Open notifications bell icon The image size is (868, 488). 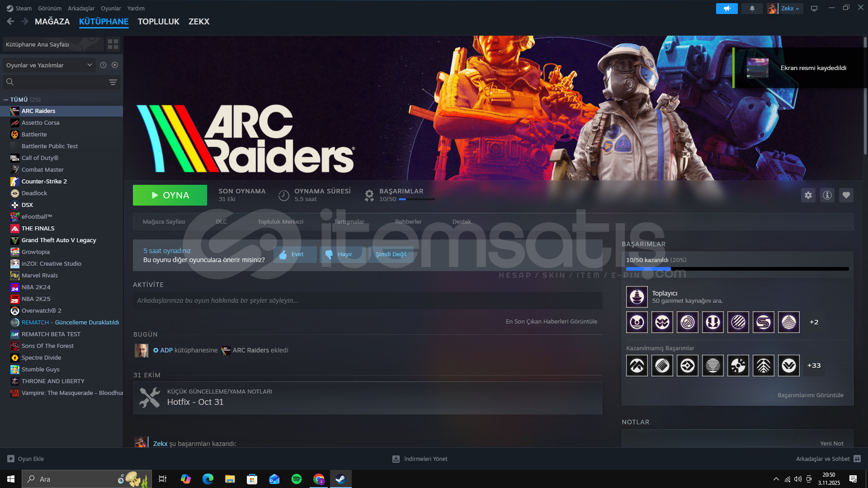click(x=752, y=9)
